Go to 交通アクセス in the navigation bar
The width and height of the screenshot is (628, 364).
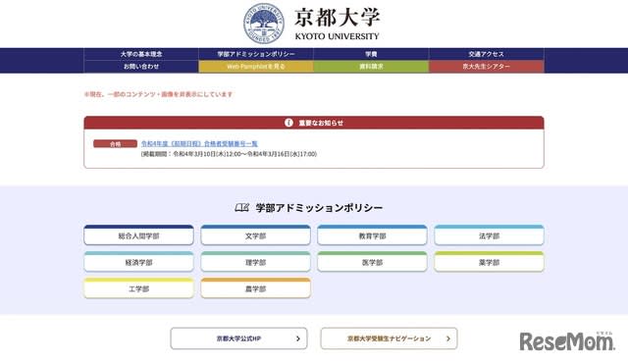point(487,54)
